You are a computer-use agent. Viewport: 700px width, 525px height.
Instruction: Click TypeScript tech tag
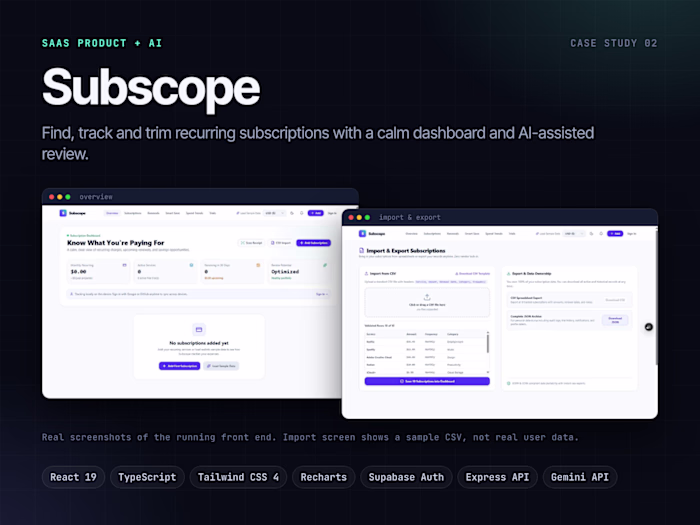[147, 477]
